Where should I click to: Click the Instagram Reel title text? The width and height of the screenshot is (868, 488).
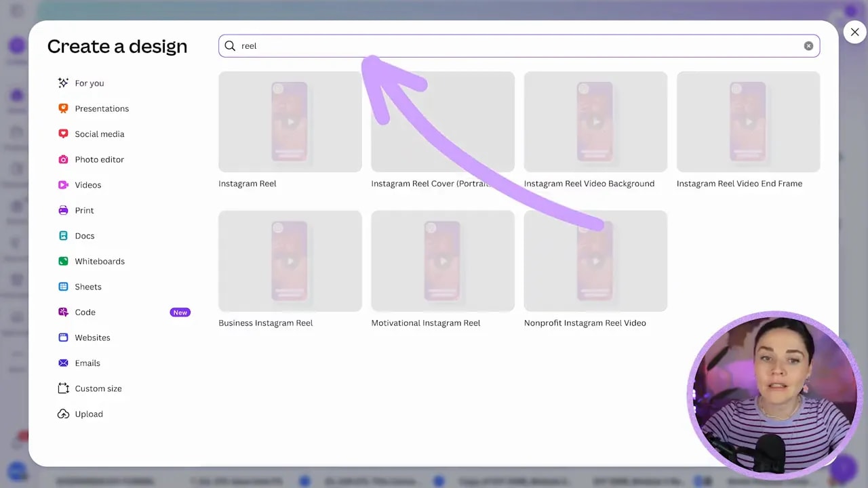point(248,183)
